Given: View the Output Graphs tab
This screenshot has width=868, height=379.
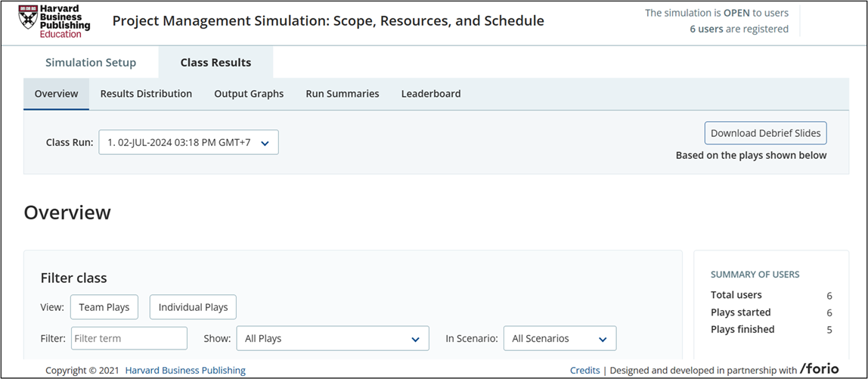Looking at the screenshot, I should 249,94.
